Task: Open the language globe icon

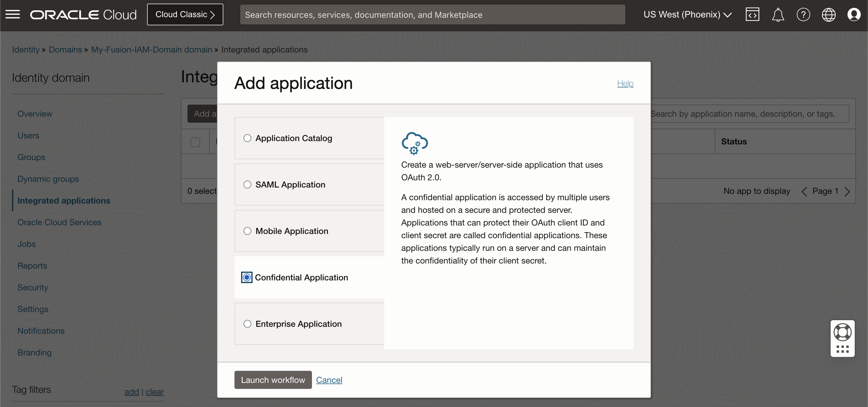Action: pos(828,14)
